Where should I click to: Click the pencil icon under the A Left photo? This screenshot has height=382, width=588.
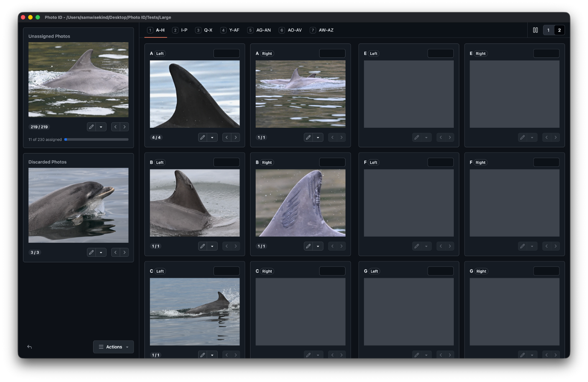202,137
